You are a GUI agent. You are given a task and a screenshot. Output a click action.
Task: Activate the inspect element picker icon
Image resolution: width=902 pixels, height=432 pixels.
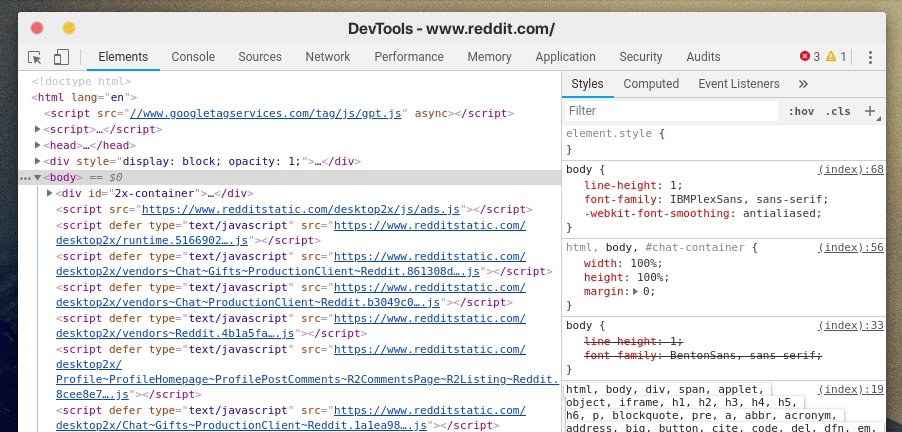(35, 57)
